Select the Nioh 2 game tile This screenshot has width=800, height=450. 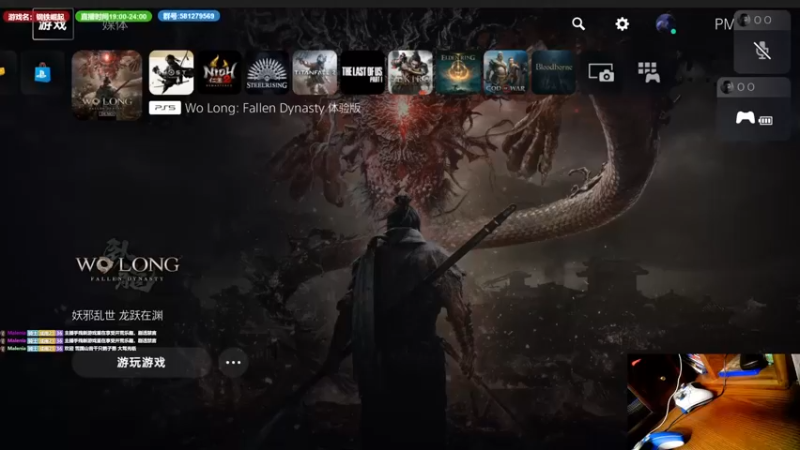point(219,72)
